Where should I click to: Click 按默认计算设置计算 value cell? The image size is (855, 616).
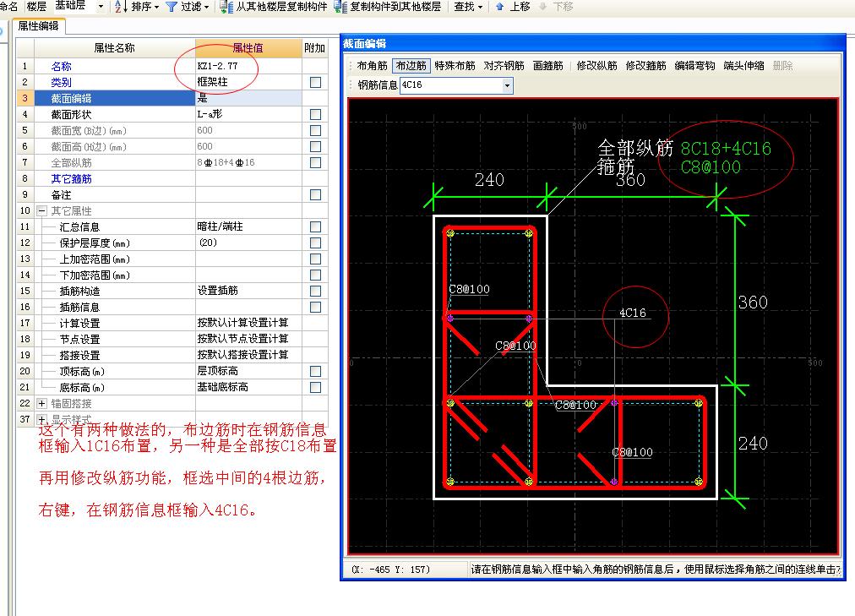248,323
